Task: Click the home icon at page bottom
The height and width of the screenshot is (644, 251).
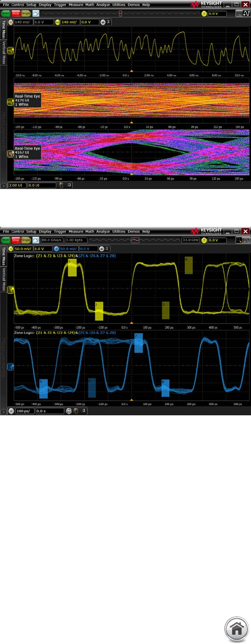Action: pyautogui.click(x=237, y=629)
